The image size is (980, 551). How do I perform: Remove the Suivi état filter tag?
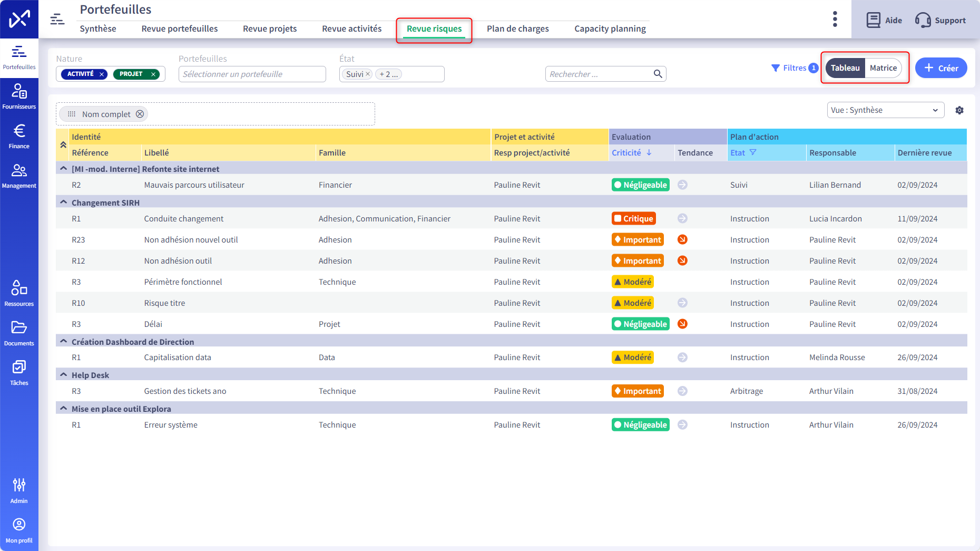368,74
